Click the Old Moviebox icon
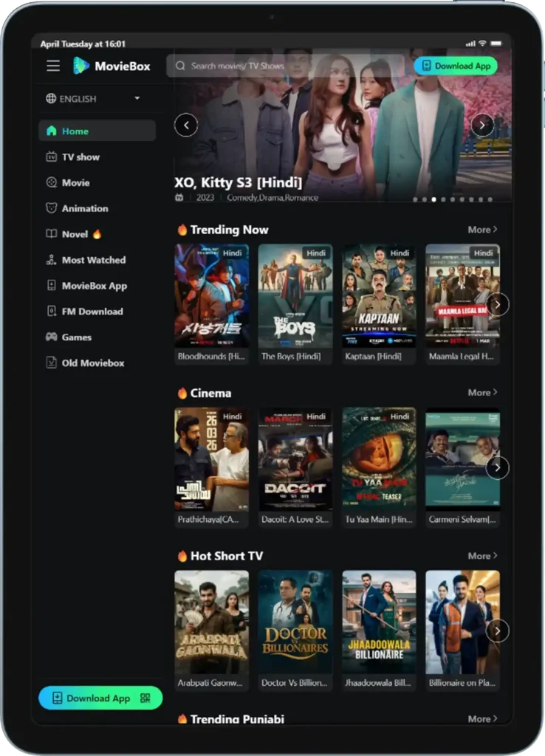This screenshot has height=756, width=545. tap(51, 362)
